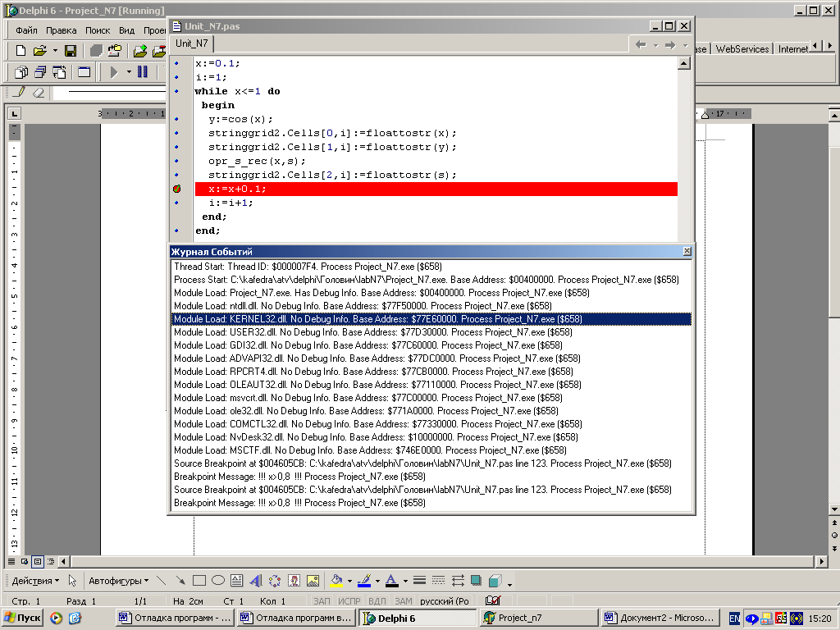Select the Arrow drawing tool

point(180,581)
